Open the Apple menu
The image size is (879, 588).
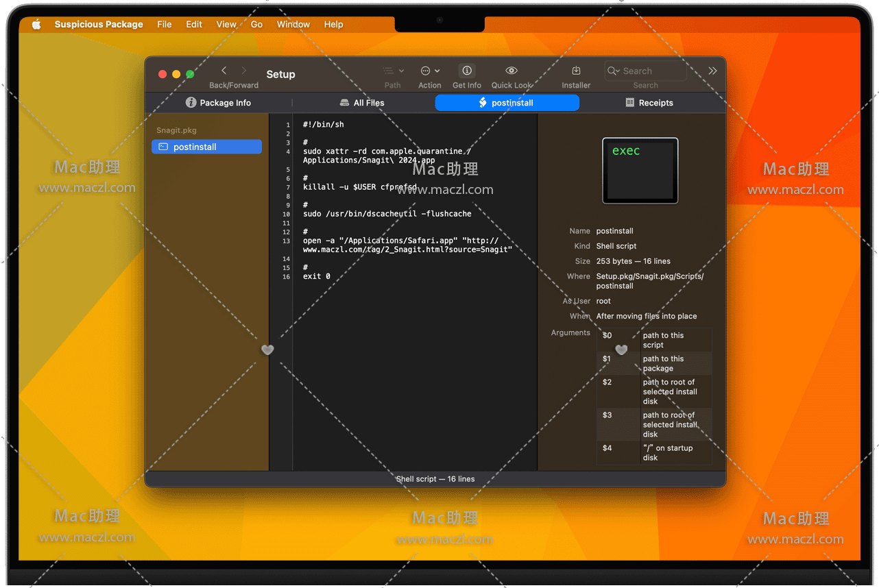pos(36,24)
